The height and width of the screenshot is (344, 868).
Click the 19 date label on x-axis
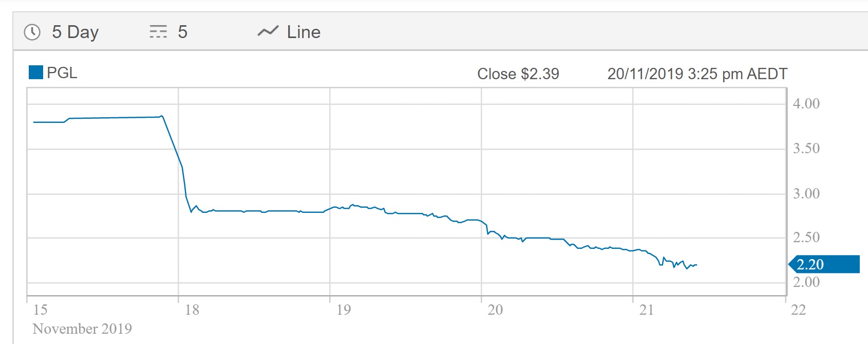pos(344,310)
